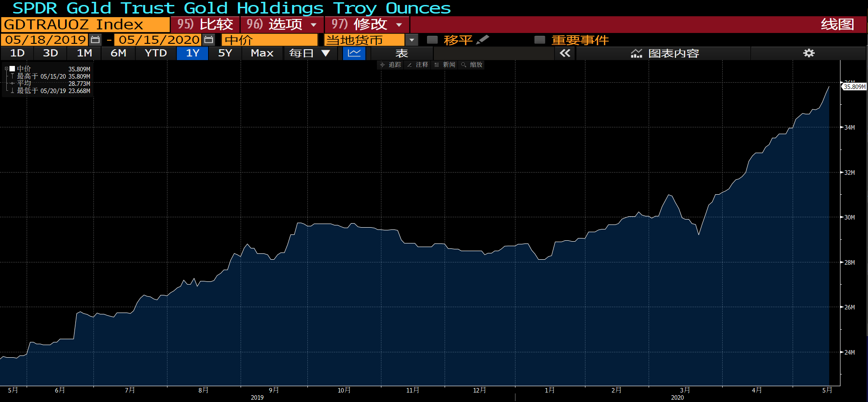868x402 pixels.
Task: Open the end date calendar picker
Action: (209, 40)
